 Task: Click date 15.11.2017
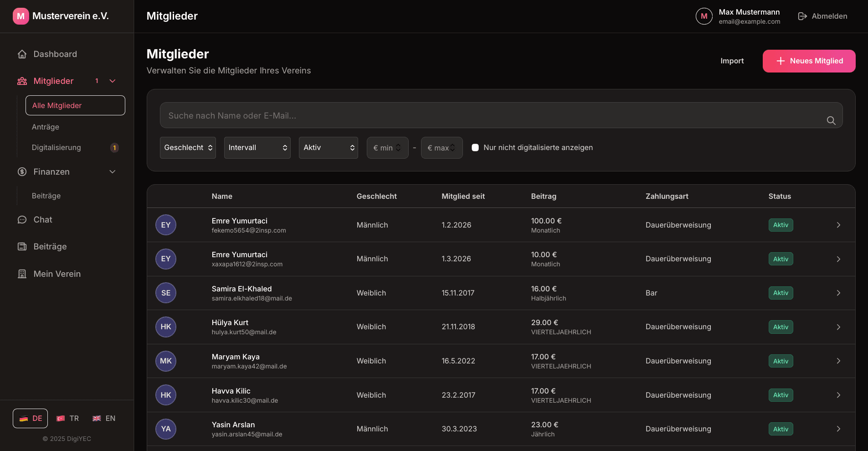pos(458,293)
